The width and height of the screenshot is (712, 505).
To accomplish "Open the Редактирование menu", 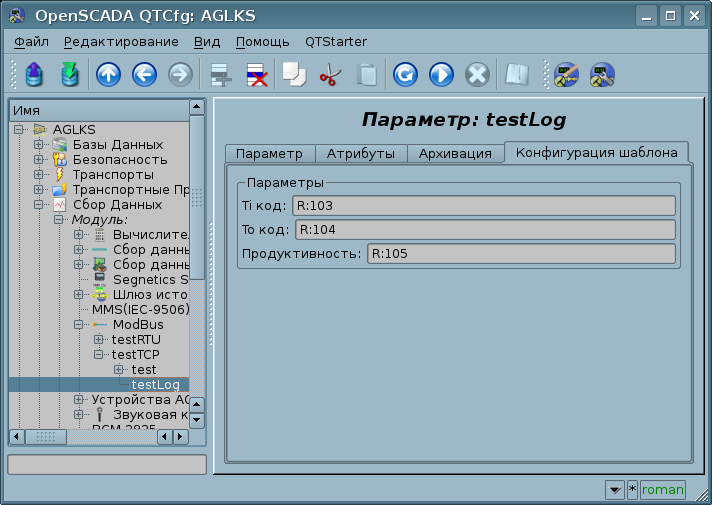I will pyautogui.click(x=121, y=41).
